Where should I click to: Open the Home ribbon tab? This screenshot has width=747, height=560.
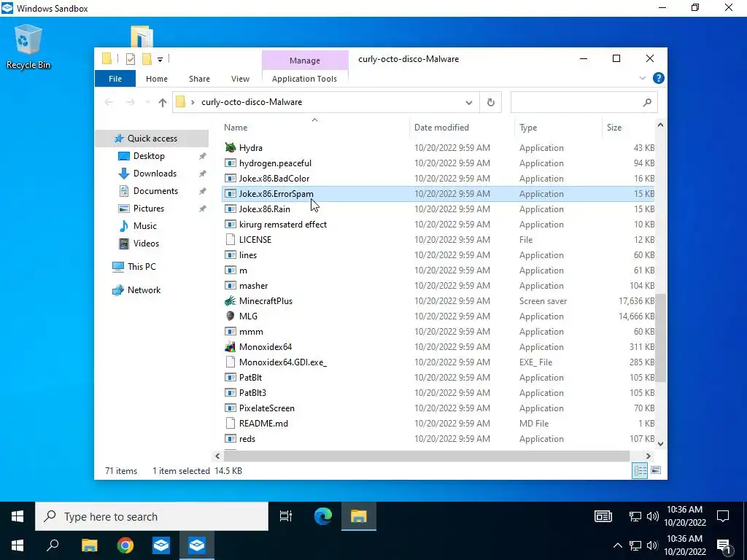157,79
